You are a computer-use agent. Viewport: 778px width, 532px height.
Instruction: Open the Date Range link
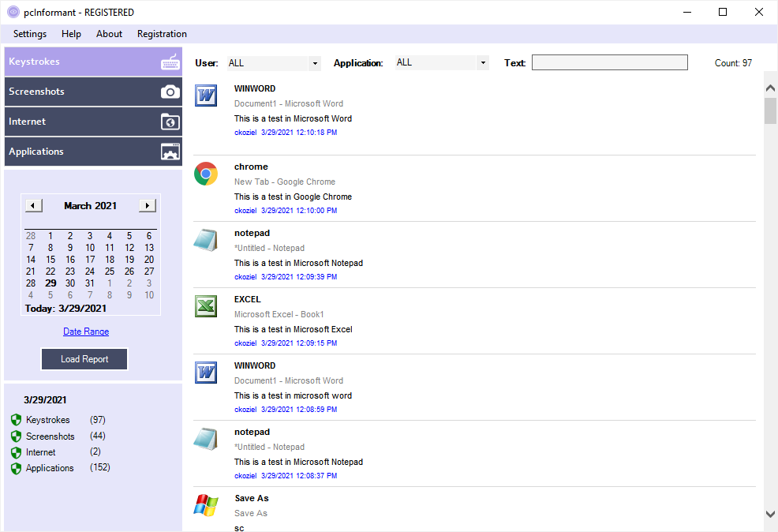[x=86, y=332]
